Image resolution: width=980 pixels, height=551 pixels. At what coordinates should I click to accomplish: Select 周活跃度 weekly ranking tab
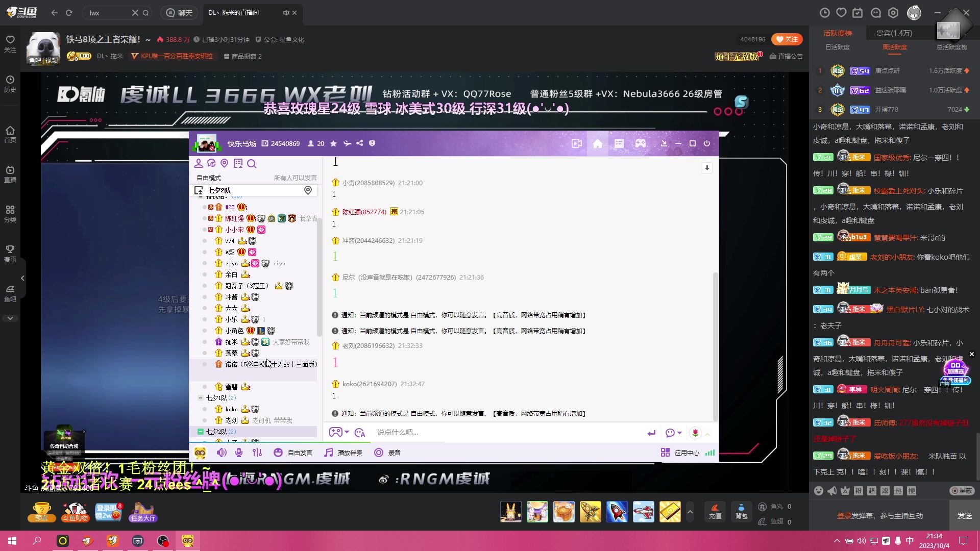point(895,47)
